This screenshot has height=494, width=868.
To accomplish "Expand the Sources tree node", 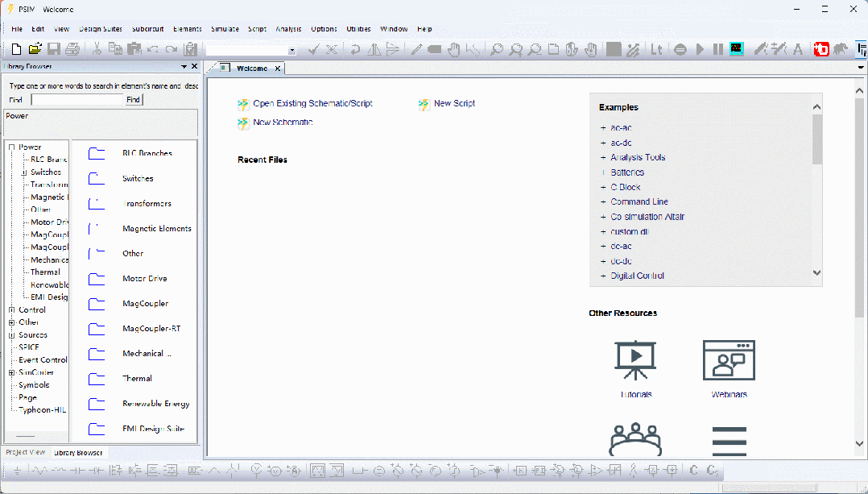I will point(11,335).
